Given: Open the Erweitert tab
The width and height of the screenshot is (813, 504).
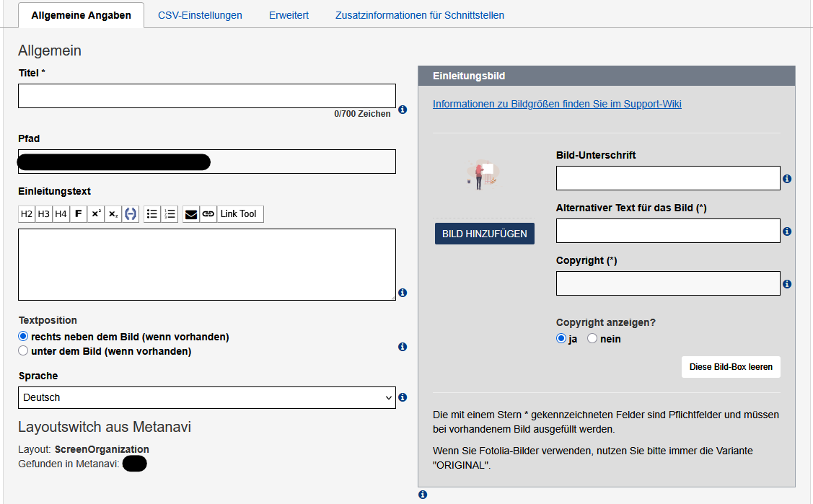Looking at the screenshot, I should (289, 15).
